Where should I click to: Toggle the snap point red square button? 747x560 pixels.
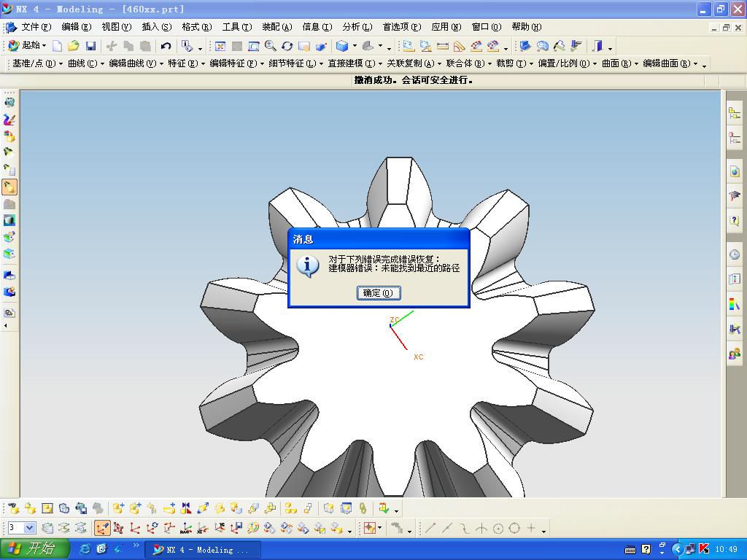coord(370,528)
